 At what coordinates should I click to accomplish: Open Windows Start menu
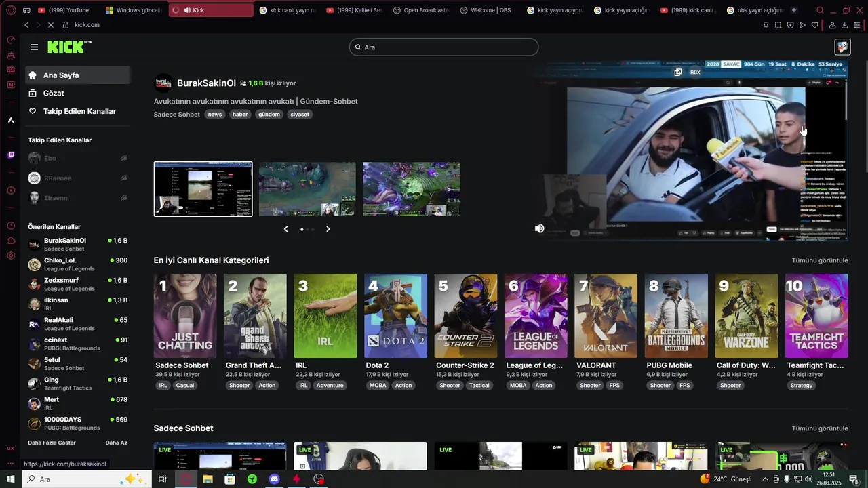tap(11, 479)
